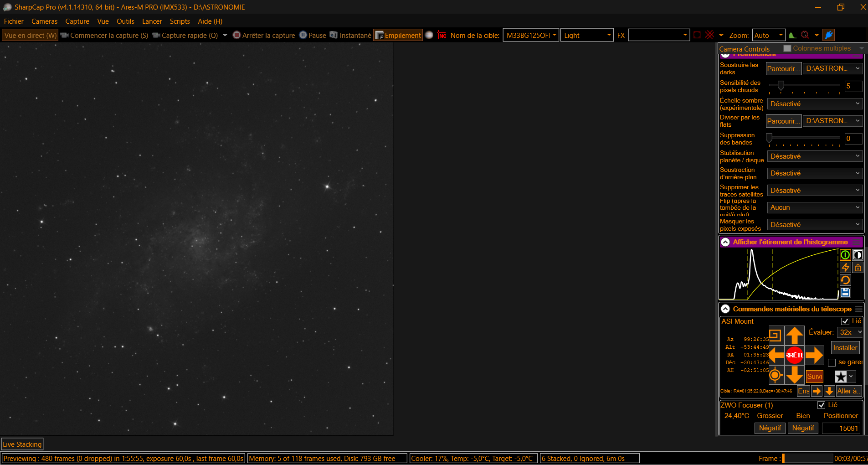This screenshot has width=868, height=465.
Task: Toggle ZWO Focuser Lié checkbox
Action: point(822,405)
